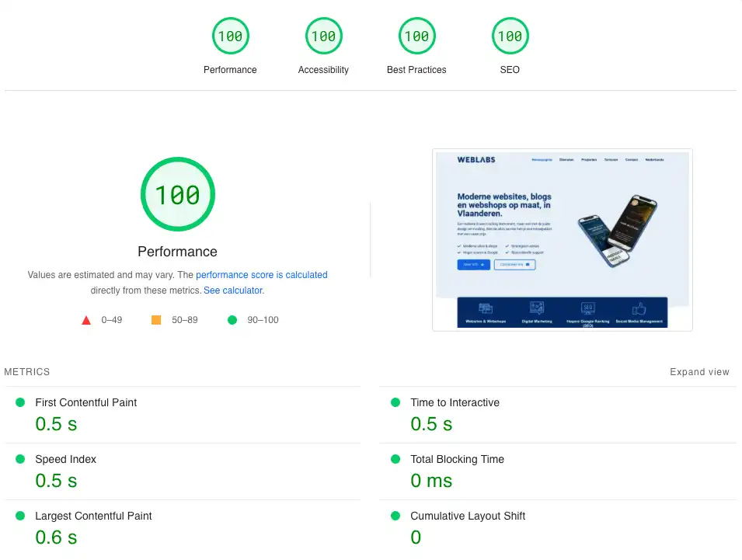Click the red triangle 0–49 legend icon
The height and width of the screenshot is (560, 742).
[x=86, y=320]
